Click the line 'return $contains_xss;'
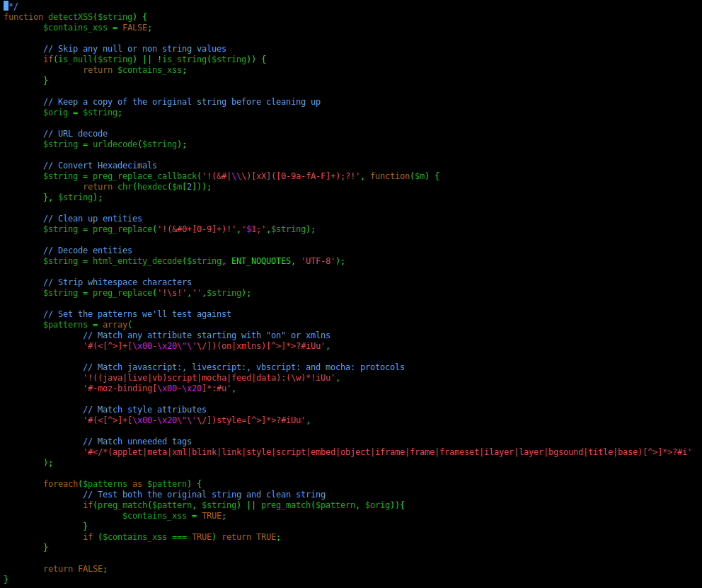 (134, 70)
